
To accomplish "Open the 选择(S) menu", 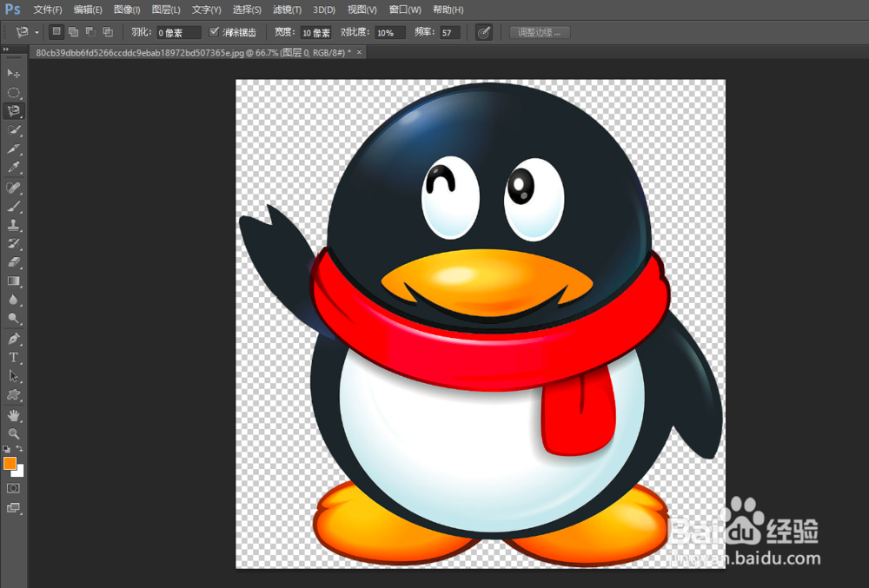I will [247, 10].
